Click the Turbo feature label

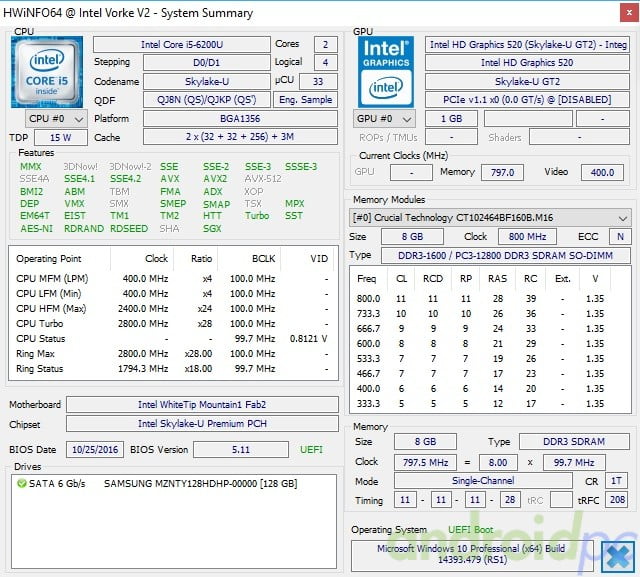[x=257, y=215]
